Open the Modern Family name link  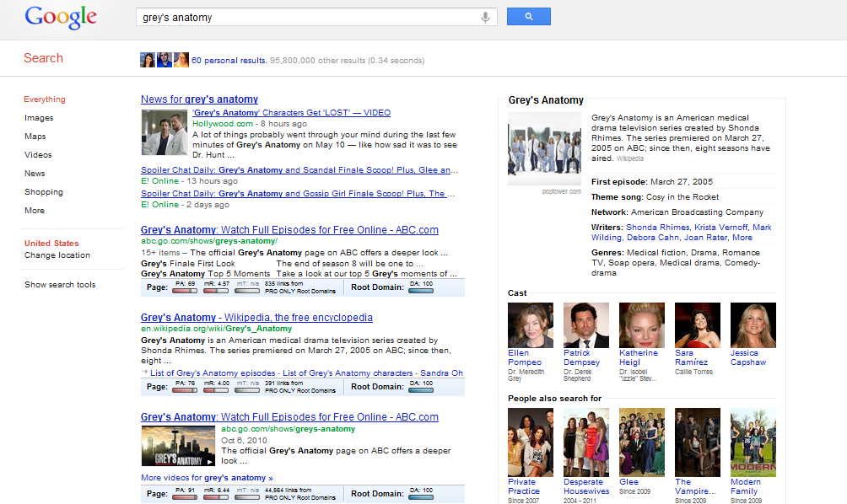click(x=746, y=487)
